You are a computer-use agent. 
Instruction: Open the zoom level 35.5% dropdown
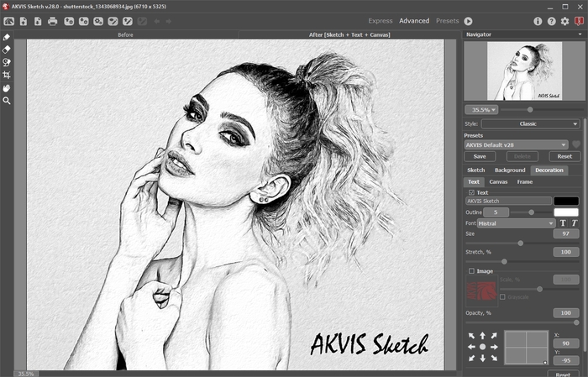coord(481,110)
